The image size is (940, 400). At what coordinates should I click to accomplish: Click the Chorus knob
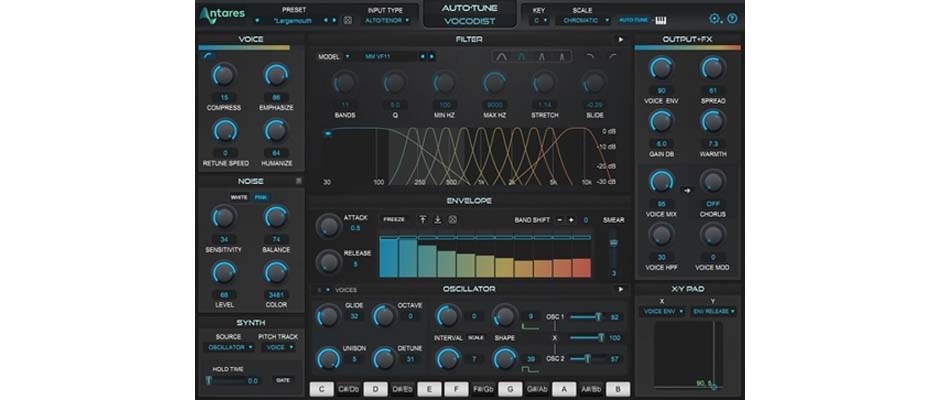[713, 181]
